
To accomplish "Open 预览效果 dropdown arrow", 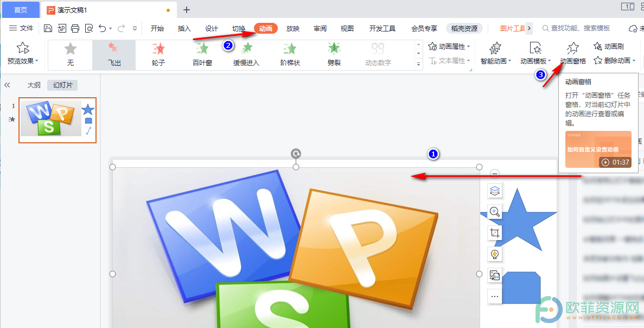I will click(37, 61).
